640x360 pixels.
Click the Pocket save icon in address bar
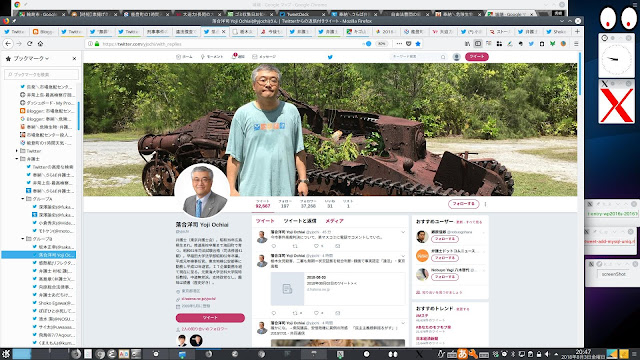409,44
